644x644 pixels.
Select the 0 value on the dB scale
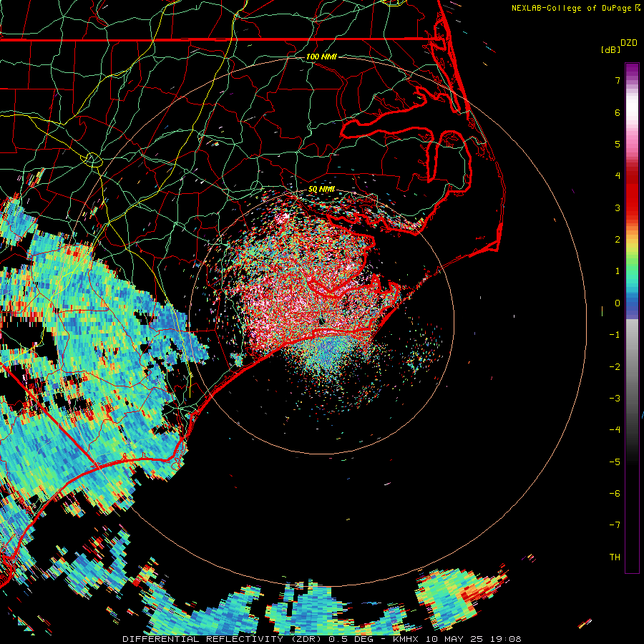(x=618, y=303)
